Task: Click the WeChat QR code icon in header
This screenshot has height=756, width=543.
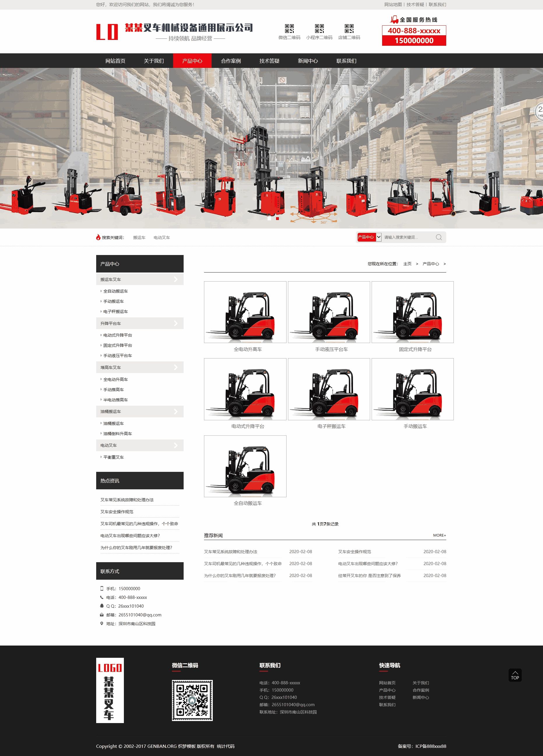Action: [x=289, y=28]
